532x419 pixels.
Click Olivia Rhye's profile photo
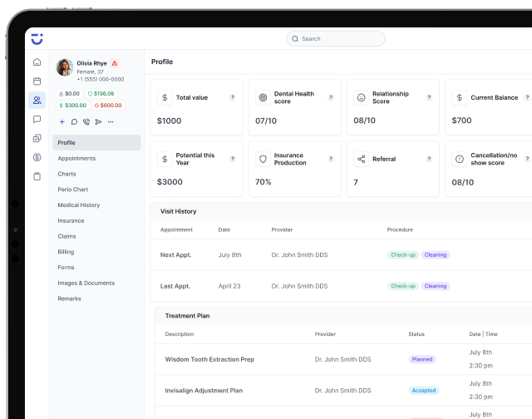(x=65, y=67)
